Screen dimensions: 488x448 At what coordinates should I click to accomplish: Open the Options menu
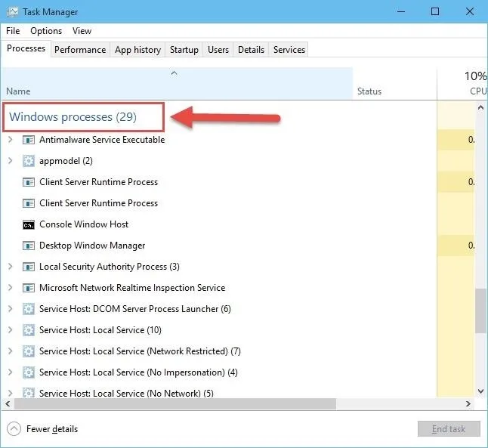46,31
